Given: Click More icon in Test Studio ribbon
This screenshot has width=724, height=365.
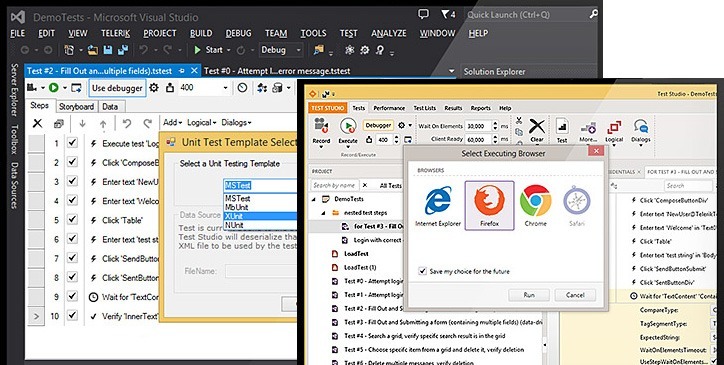Looking at the screenshot, I should [x=588, y=127].
